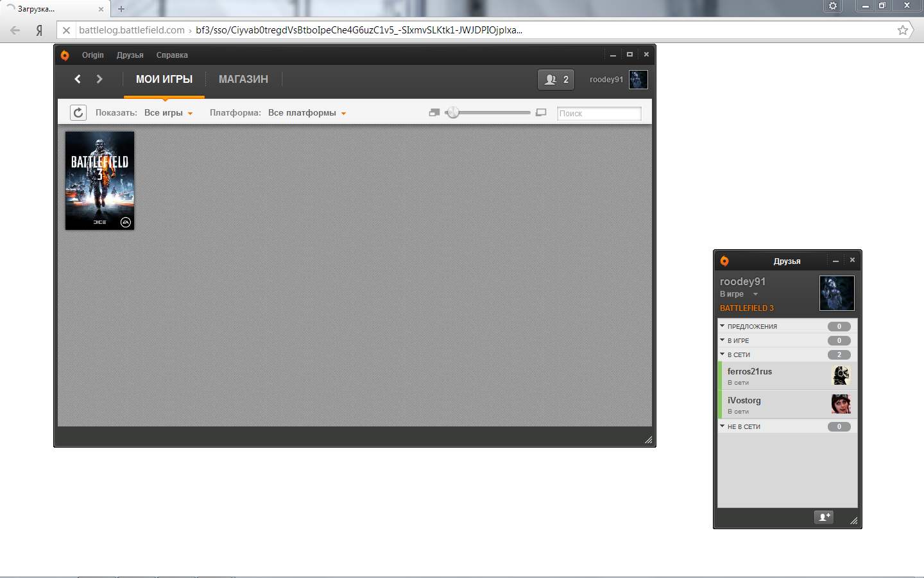Click the Origin logo icon in main window
The height and width of the screenshot is (578, 924).
[x=65, y=55]
